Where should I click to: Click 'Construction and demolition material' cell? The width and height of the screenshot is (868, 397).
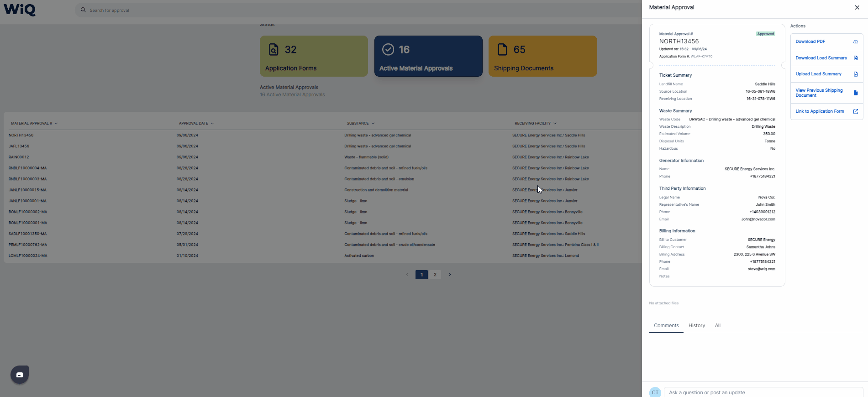tap(376, 190)
